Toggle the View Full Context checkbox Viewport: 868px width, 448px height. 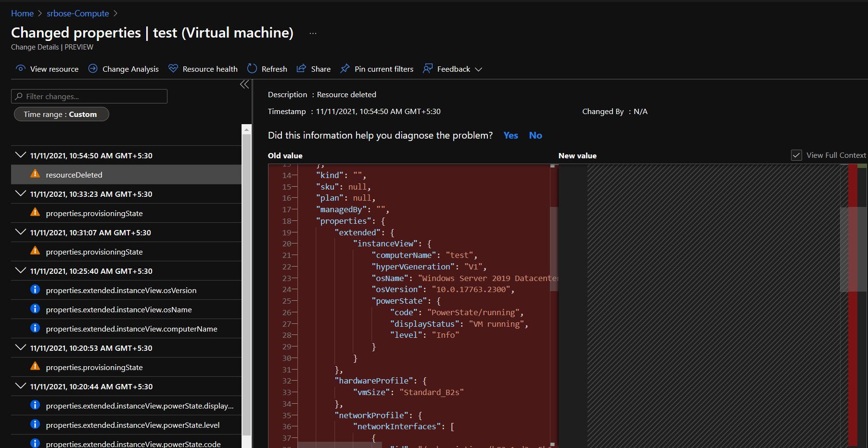coord(796,155)
